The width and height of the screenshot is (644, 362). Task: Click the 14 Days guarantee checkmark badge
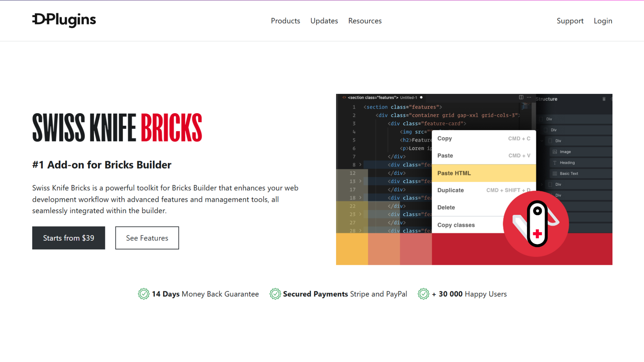click(x=144, y=294)
